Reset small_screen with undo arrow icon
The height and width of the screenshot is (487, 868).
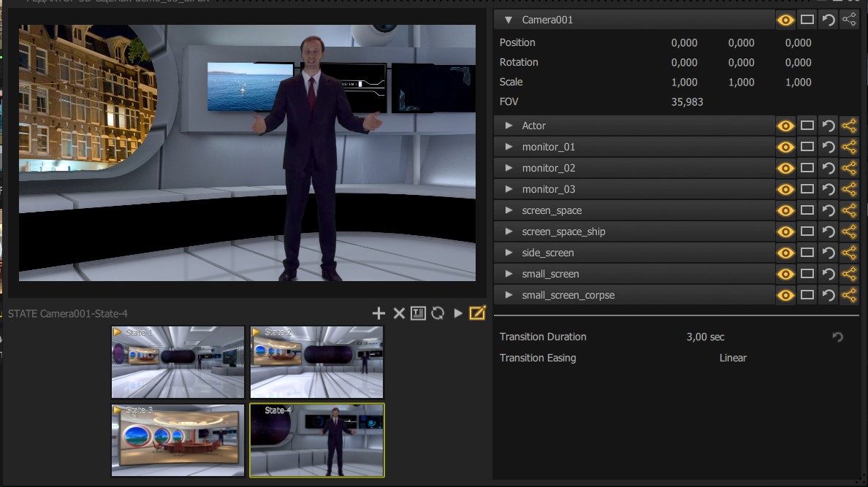coord(828,275)
